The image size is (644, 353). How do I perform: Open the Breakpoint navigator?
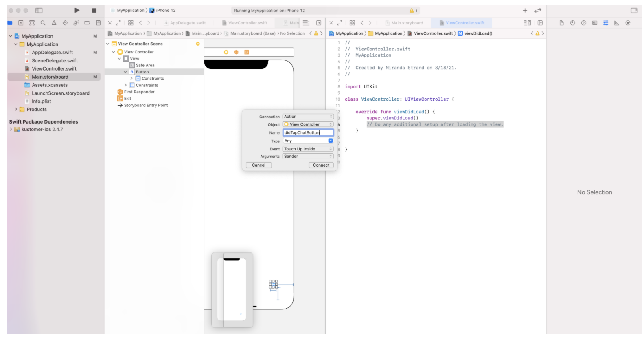[x=87, y=23]
